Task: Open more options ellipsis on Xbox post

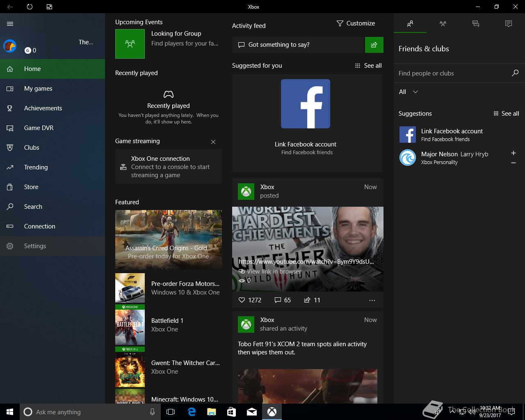Action: (372, 300)
